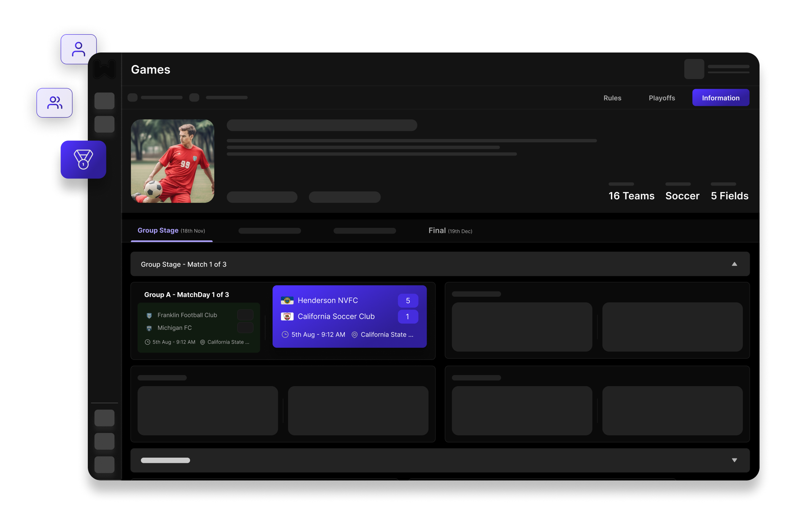
Task: Select the teams/group icon
Action: [x=54, y=102]
